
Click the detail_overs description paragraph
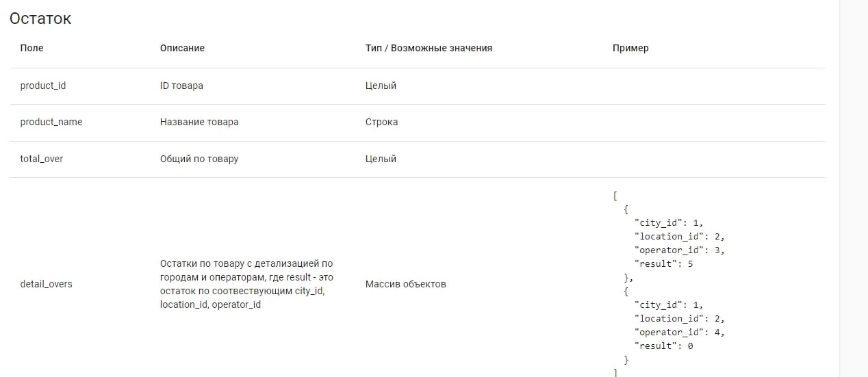point(246,284)
